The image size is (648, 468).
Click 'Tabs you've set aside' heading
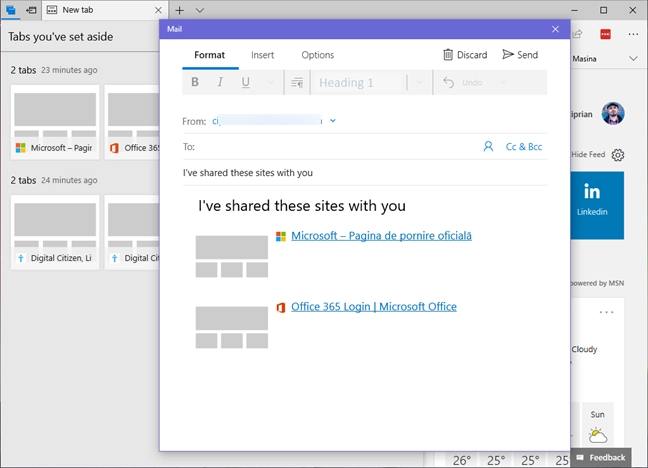pyautogui.click(x=61, y=37)
